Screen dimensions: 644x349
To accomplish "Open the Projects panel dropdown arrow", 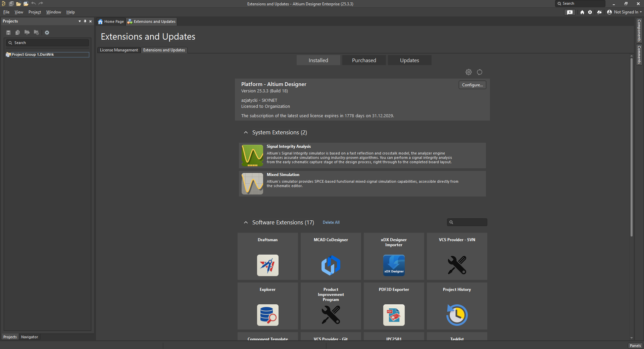I will [x=80, y=21].
